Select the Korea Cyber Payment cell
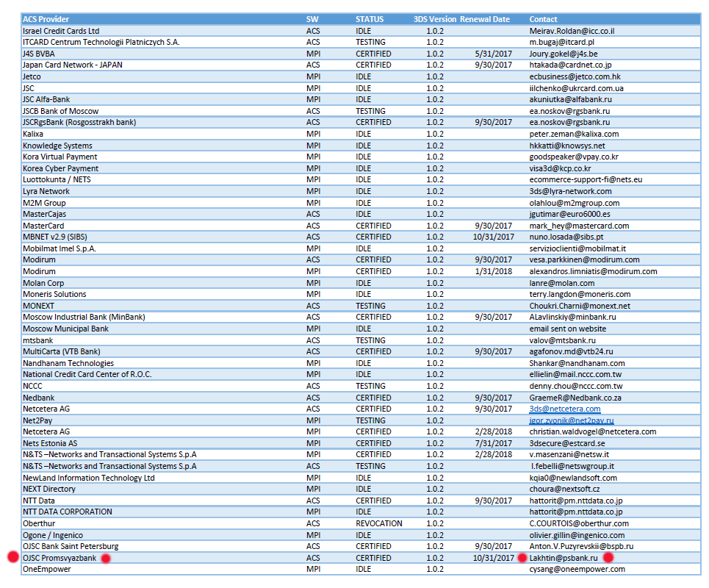This screenshot has height=588, width=709. [60, 168]
